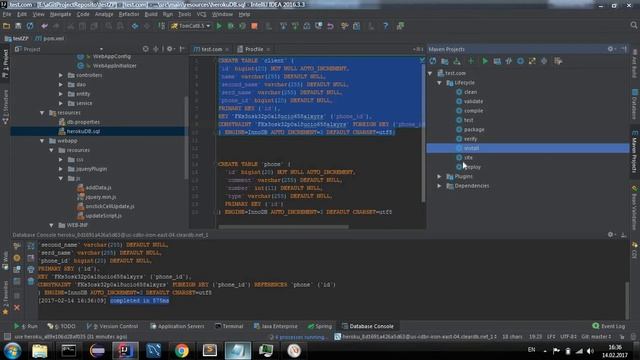Viewport: 640px width, 360px height.
Task: Click Collapse All icon in Maven toolbar
Action: point(544,61)
